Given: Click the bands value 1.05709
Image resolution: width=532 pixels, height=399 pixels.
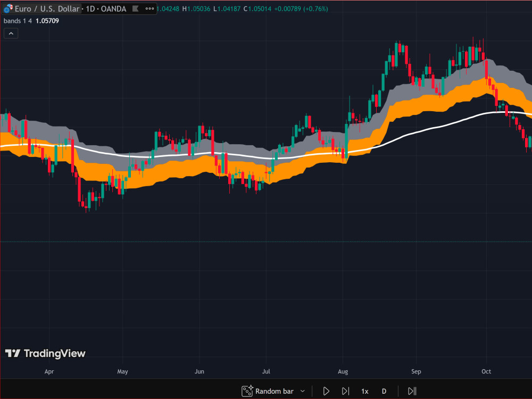Looking at the screenshot, I should (47, 21).
